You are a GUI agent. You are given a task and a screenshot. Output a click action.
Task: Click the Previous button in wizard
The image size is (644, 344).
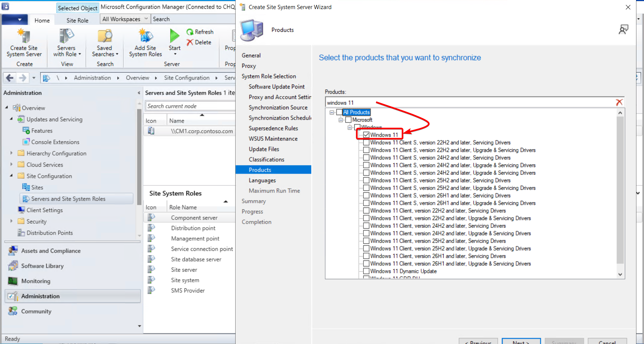click(x=478, y=341)
